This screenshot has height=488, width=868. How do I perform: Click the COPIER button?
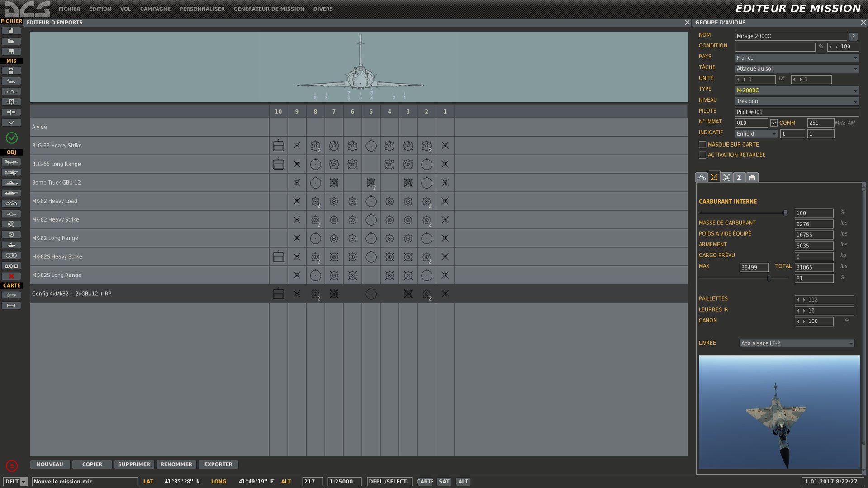pyautogui.click(x=92, y=464)
